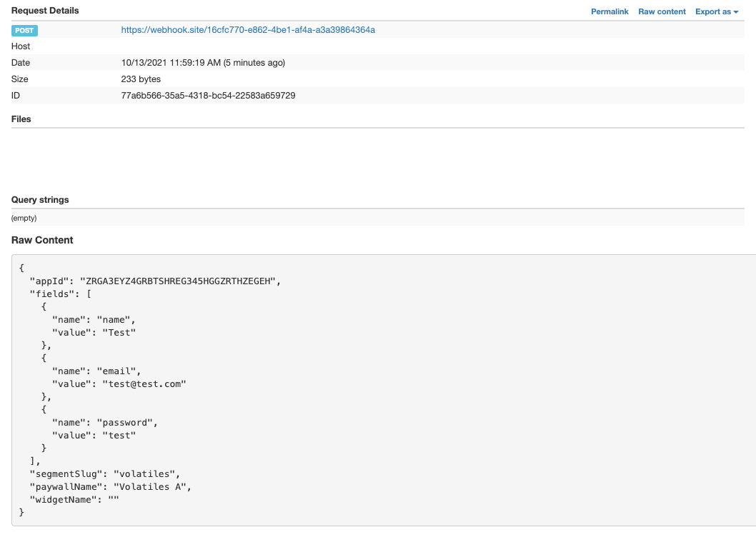The width and height of the screenshot is (756, 537).
Task: Click the "password" name line in JSON
Action: pos(104,422)
